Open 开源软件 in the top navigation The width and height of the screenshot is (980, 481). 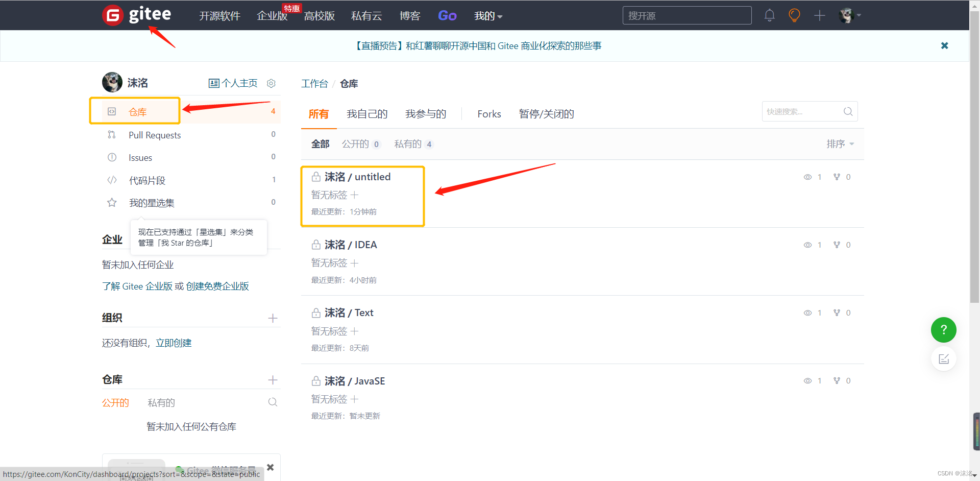click(219, 16)
